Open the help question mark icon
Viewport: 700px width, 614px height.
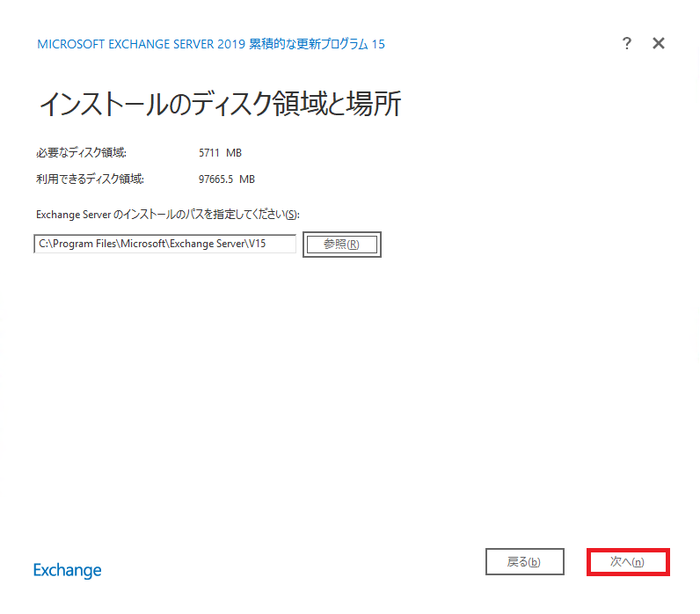pyautogui.click(x=627, y=43)
